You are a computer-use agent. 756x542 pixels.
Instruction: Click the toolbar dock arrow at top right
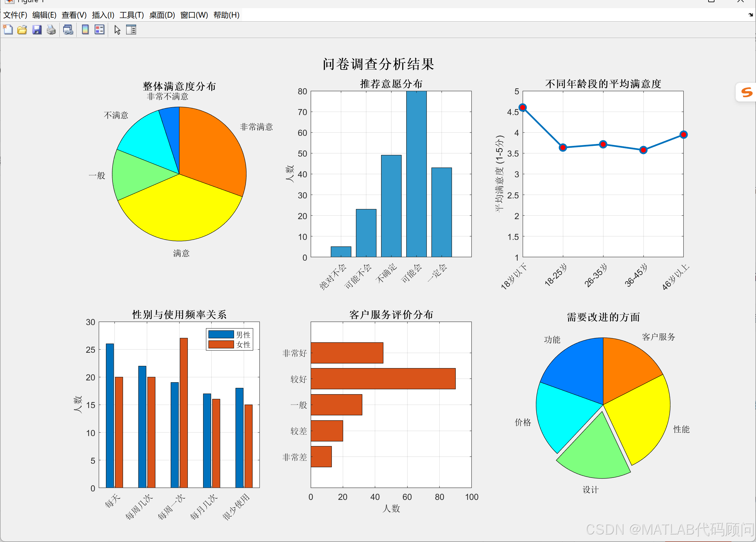point(750,15)
